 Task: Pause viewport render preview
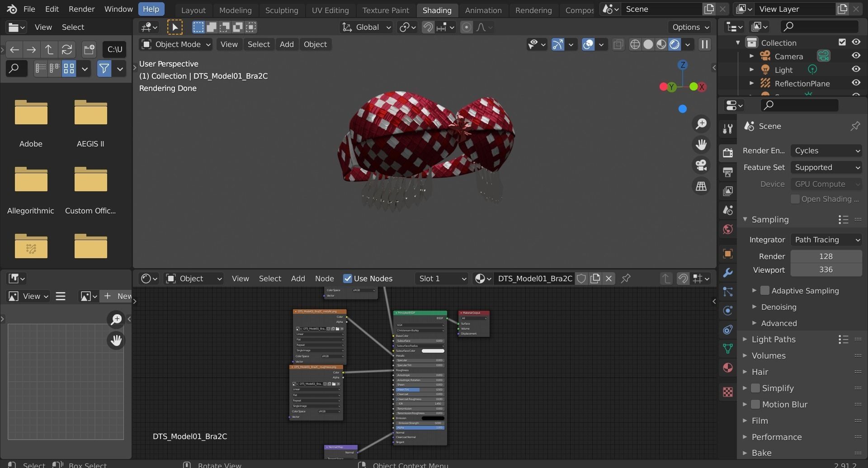pyautogui.click(x=704, y=44)
